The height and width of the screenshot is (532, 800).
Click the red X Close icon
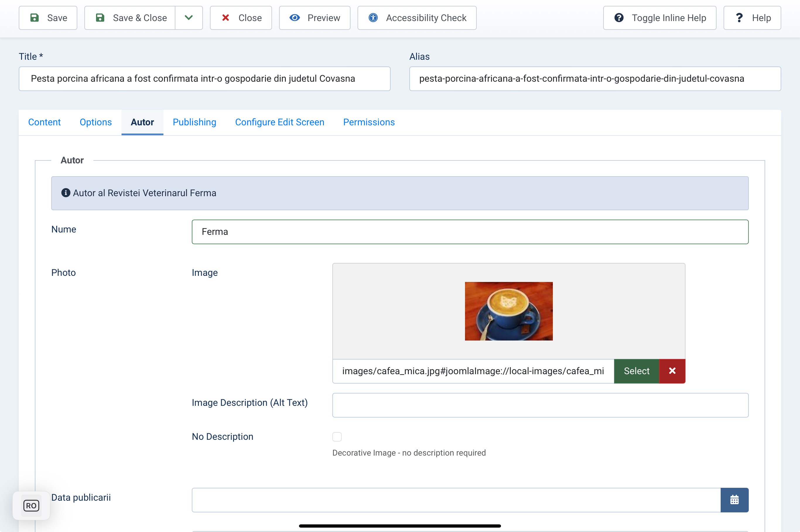(225, 18)
